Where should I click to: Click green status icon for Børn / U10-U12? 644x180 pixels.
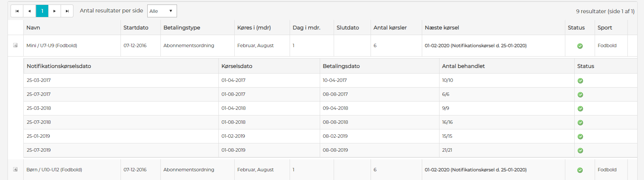[x=580, y=170]
